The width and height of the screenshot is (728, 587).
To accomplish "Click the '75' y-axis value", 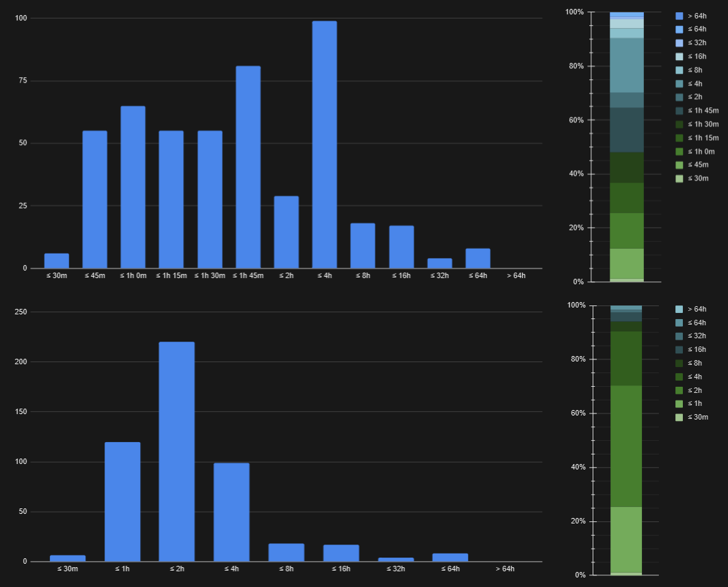I will click(23, 81).
